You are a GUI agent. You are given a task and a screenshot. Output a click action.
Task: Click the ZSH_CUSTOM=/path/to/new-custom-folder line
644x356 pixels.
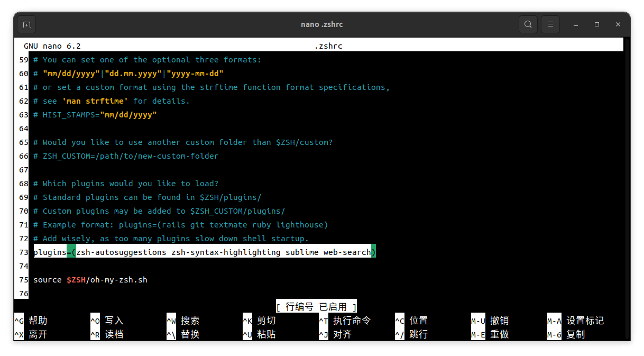(x=126, y=156)
